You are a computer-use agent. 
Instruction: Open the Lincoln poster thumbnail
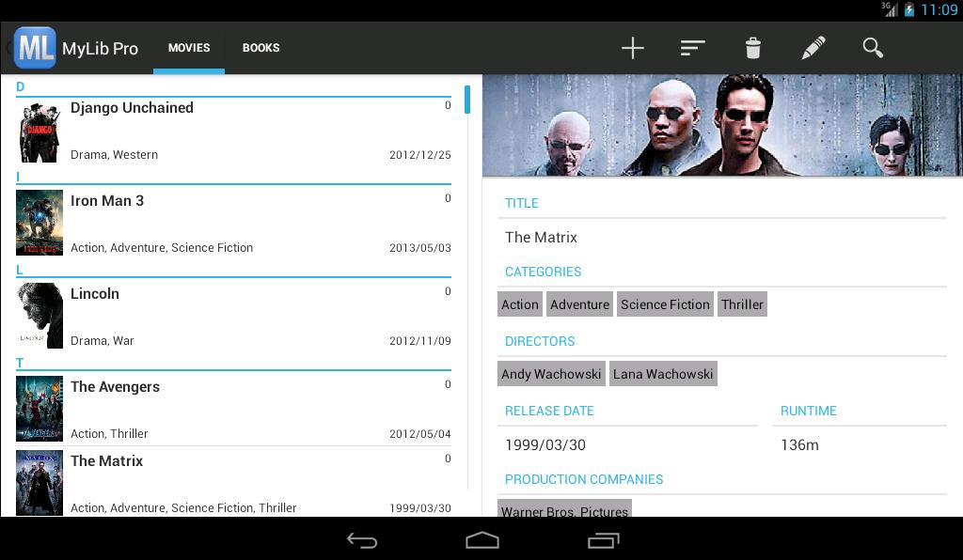pos(39,316)
